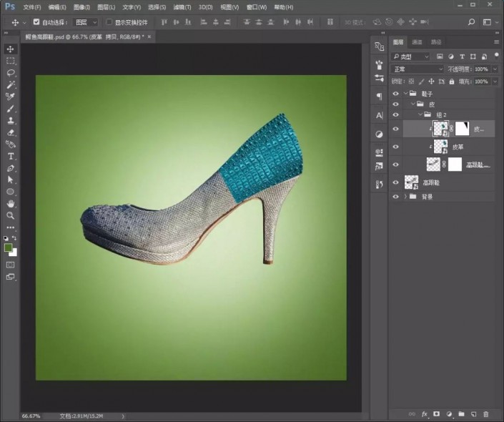The width and height of the screenshot is (504, 422).
Task: Select the Lasso tool
Action: click(10, 73)
